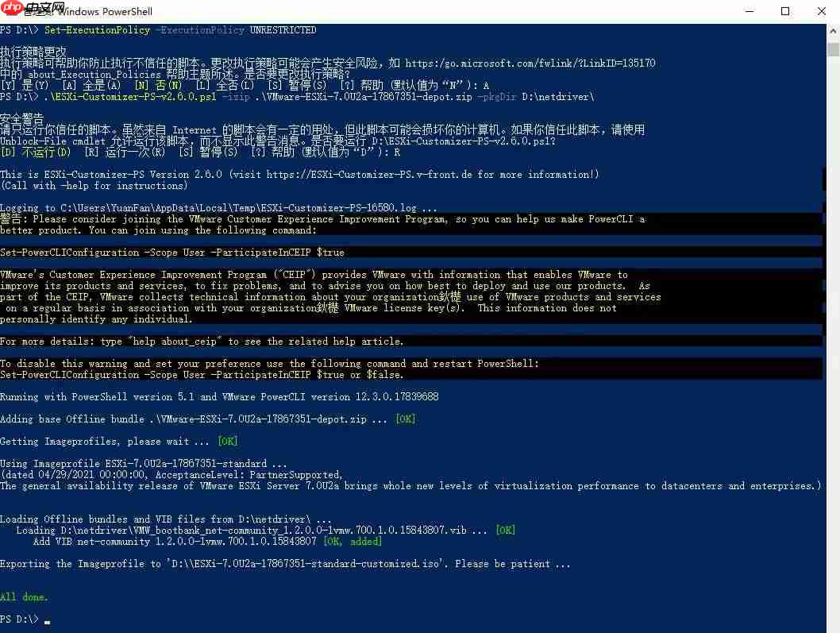
Task: Click the vertical scrollbar track
Action: (833, 318)
